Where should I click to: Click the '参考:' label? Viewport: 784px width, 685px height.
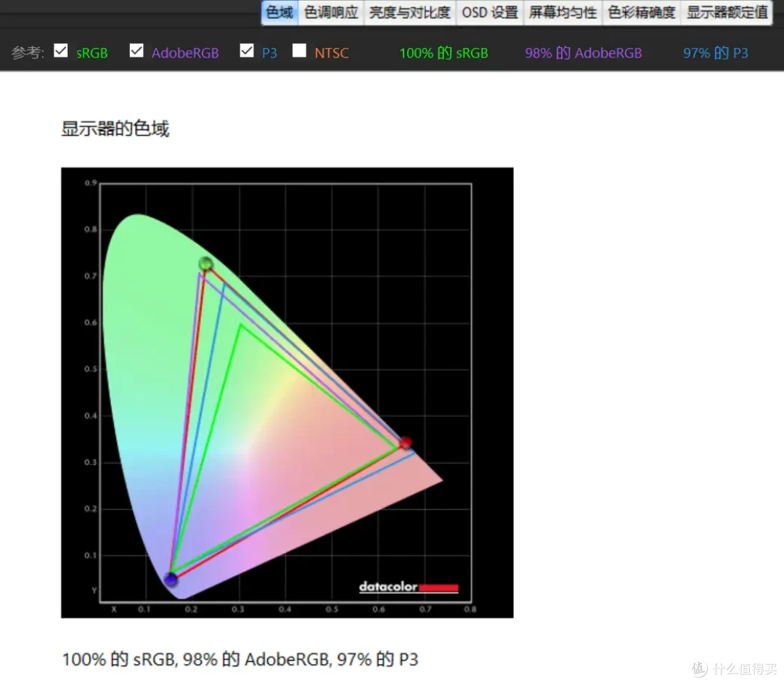[x=28, y=52]
